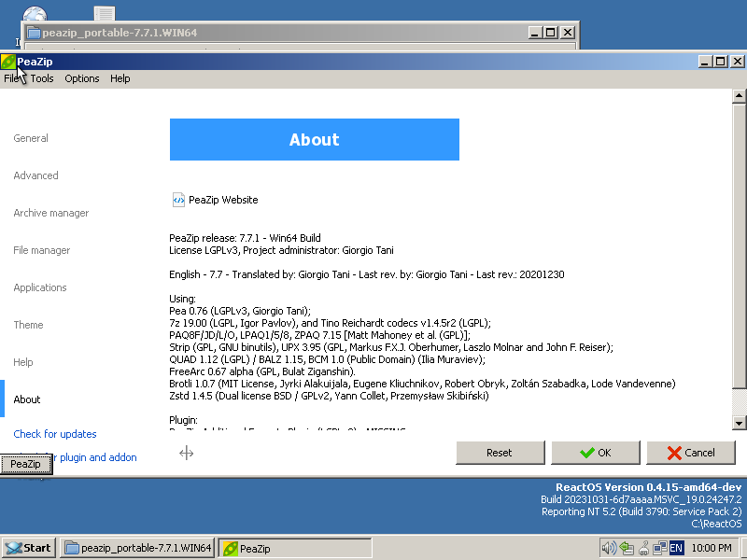The height and width of the screenshot is (560, 747).
Task: Open the Options menu
Action: (81, 78)
